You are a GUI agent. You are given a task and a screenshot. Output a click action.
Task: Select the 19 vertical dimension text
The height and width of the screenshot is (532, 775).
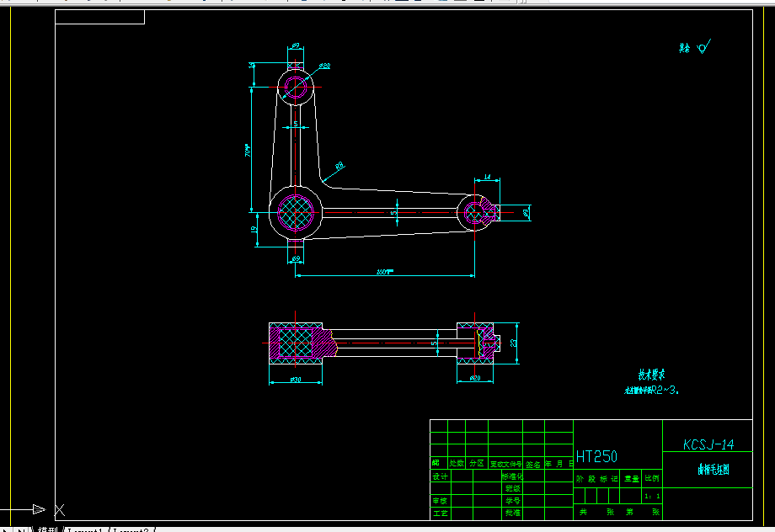click(254, 230)
